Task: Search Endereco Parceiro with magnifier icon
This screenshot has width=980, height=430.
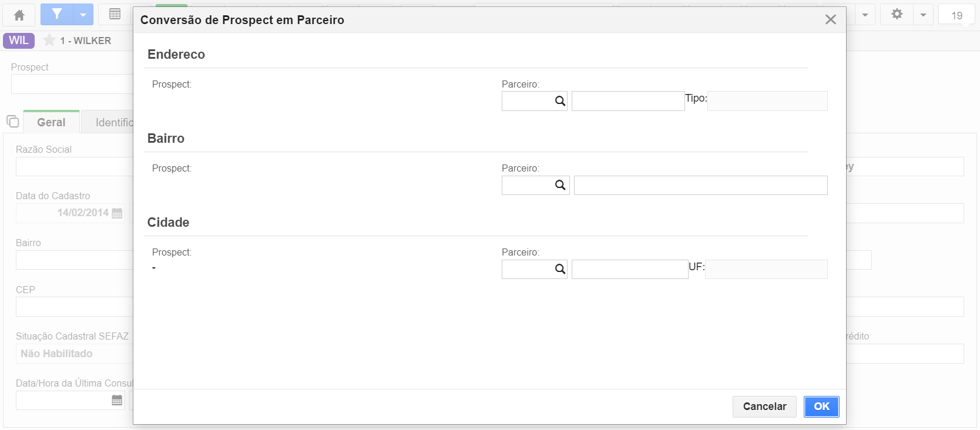Action: 560,101
